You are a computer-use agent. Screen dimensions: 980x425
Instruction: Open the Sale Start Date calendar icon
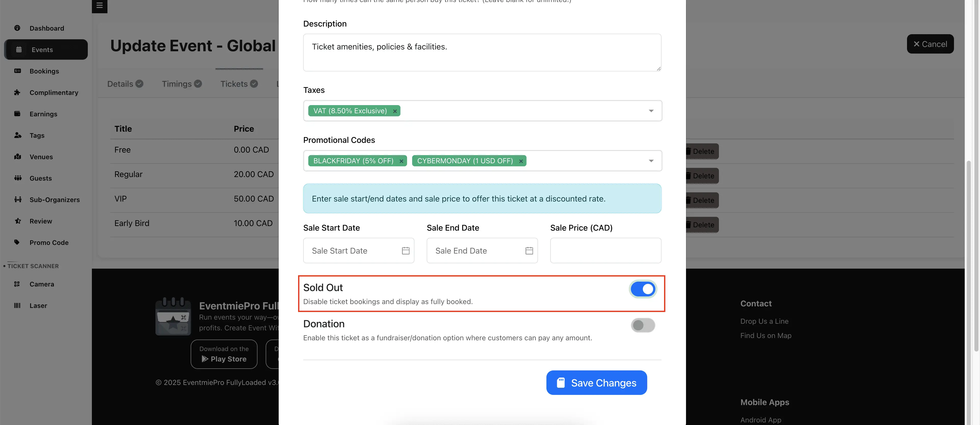(x=406, y=251)
